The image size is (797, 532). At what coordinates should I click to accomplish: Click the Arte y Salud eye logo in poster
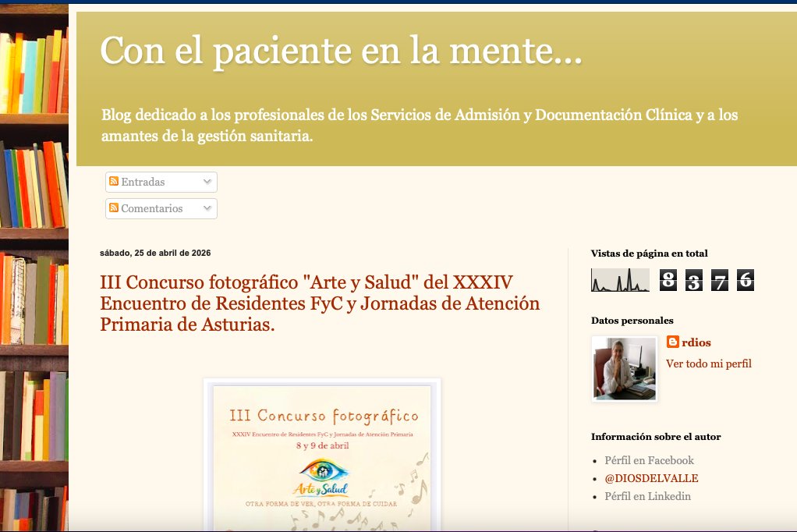322,477
